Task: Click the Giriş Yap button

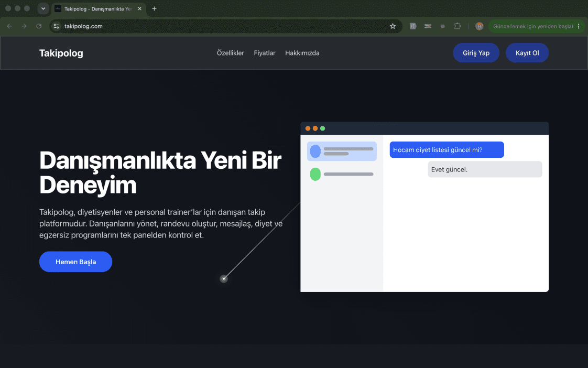Action: pyautogui.click(x=476, y=53)
